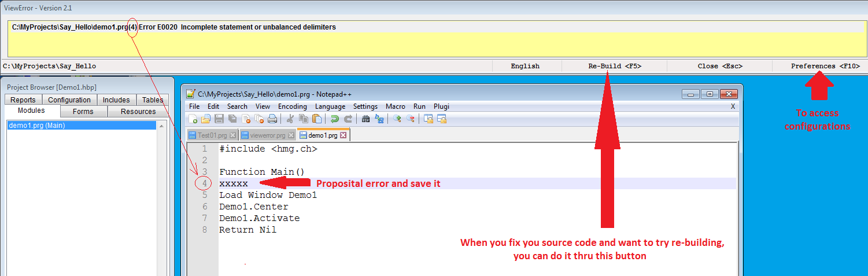Click the Print icon in toolbar
Image resolution: width=868 pixels, height=276 pixels.
click(x=272, y=119)
